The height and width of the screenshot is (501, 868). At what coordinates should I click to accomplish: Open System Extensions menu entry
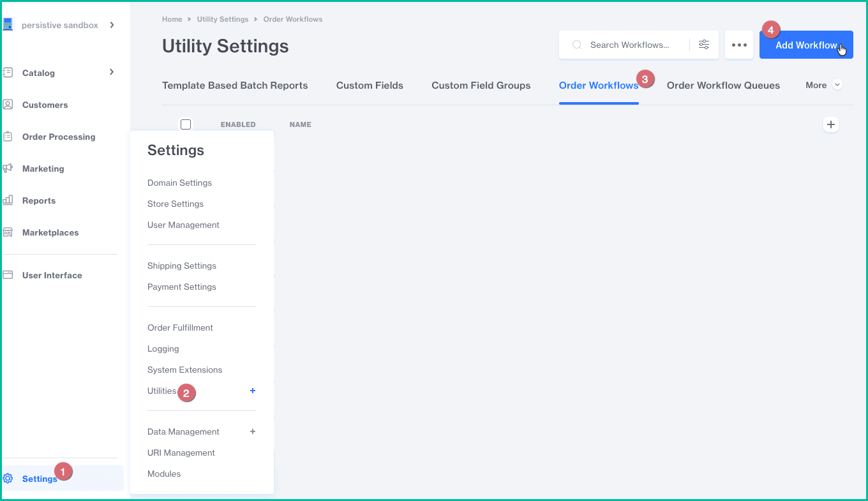coord(185,370)
